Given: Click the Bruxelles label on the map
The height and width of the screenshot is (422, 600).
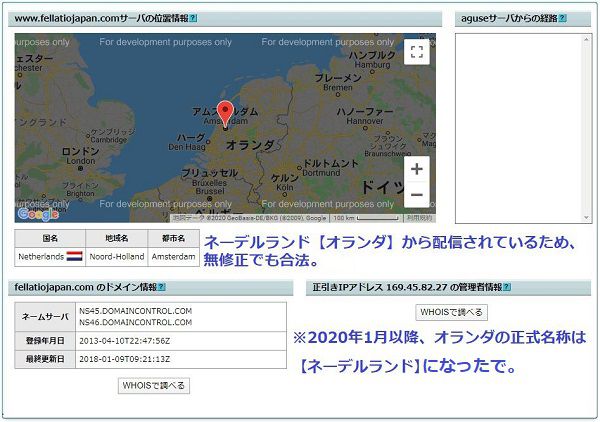Looking at the screenshot, I should [209, 183].
